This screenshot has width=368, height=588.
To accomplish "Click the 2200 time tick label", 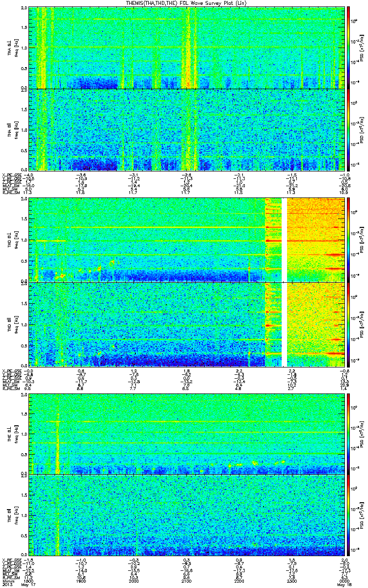I will [239, 580].
